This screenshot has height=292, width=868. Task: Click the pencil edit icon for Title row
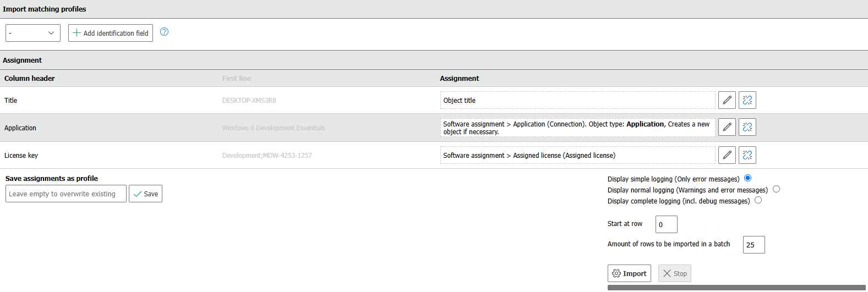coord(727,100)
